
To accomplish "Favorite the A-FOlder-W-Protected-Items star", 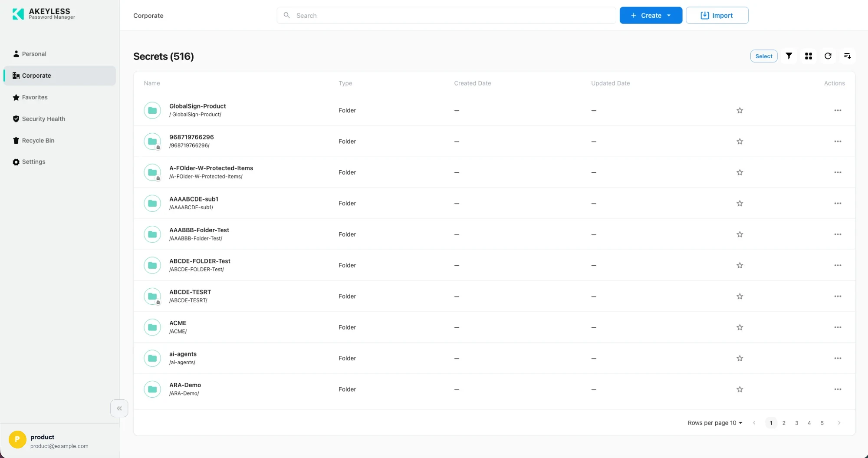I will tap(740, 172).
